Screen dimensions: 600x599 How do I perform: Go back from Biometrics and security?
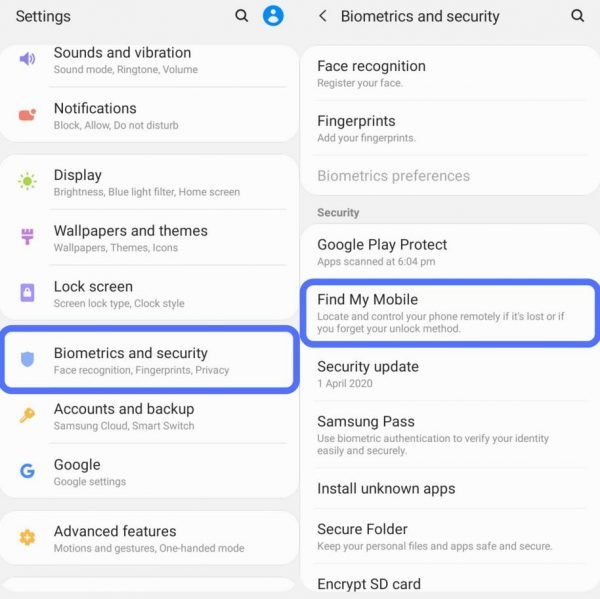coord(323,16)
